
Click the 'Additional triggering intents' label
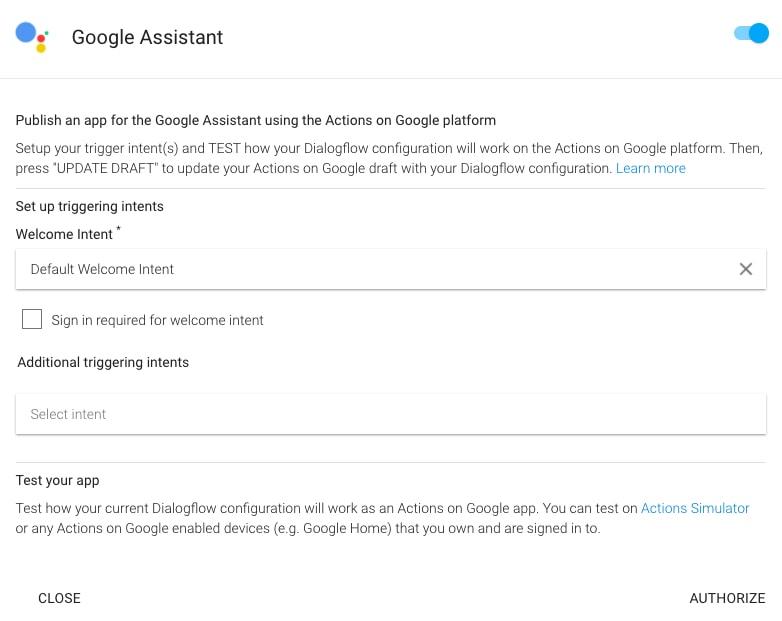click(x=103, y=362)
